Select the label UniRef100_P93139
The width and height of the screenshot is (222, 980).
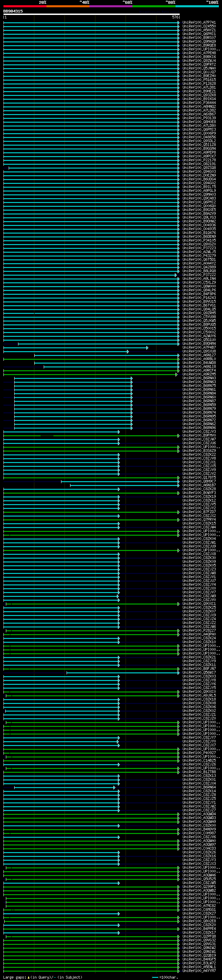(x=199, y=118)
